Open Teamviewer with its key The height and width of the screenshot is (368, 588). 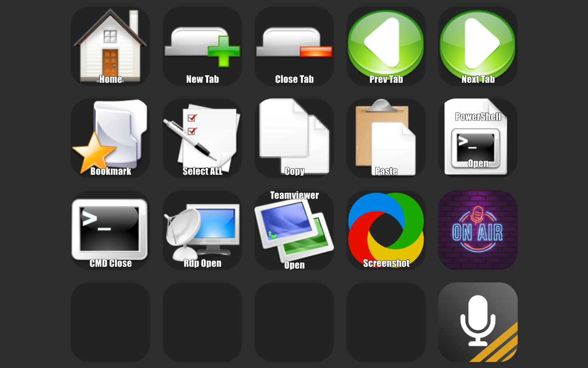tap(294, 230)
